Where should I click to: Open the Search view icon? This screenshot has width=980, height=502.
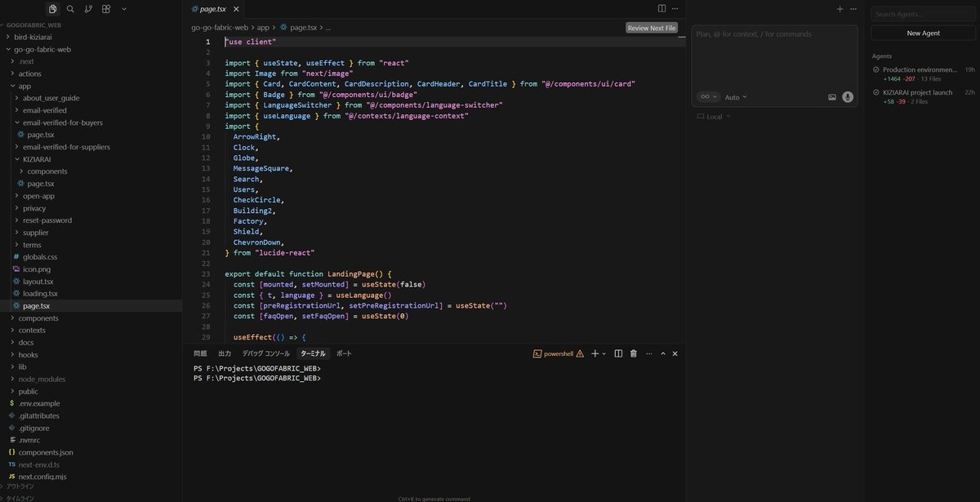(69, 8)
